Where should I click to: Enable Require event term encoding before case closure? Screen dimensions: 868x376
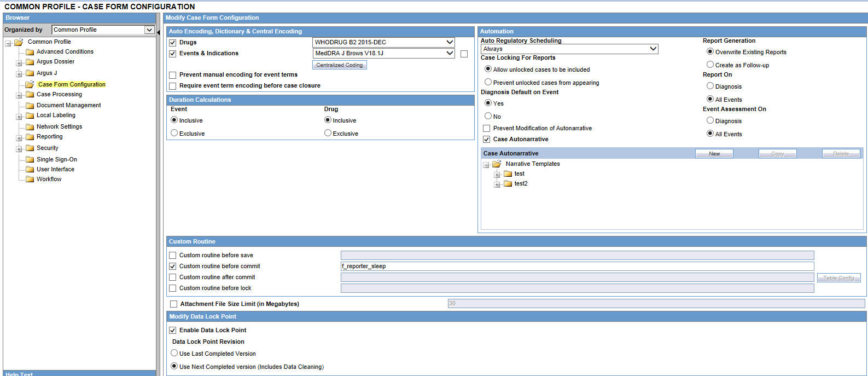click(x=173, y=86)
